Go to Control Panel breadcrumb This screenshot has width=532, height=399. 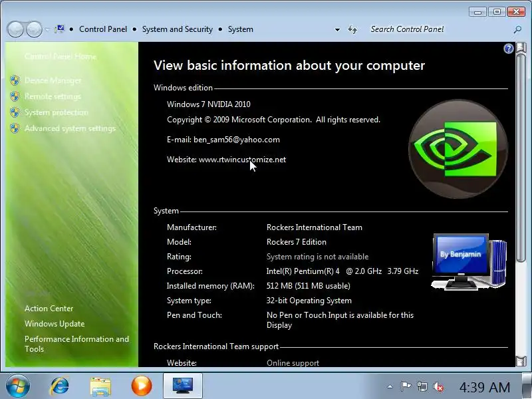point(103,29)
